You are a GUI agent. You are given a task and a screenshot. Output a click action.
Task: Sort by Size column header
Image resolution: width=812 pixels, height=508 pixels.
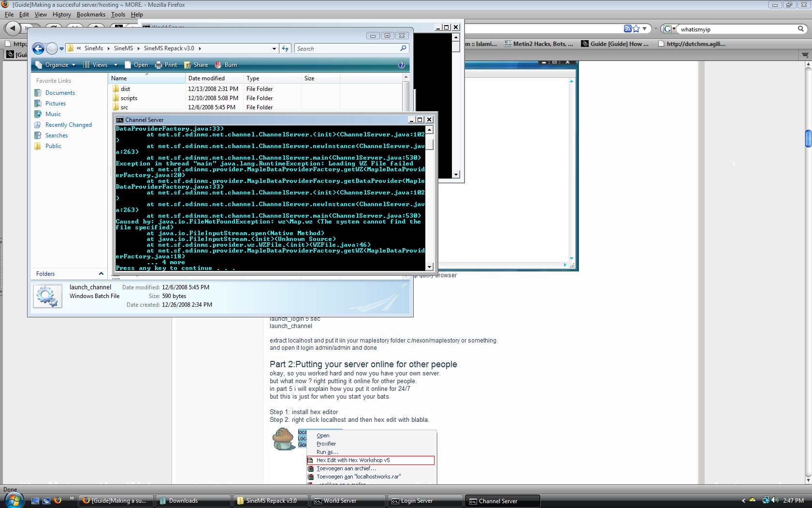(320, 78)
